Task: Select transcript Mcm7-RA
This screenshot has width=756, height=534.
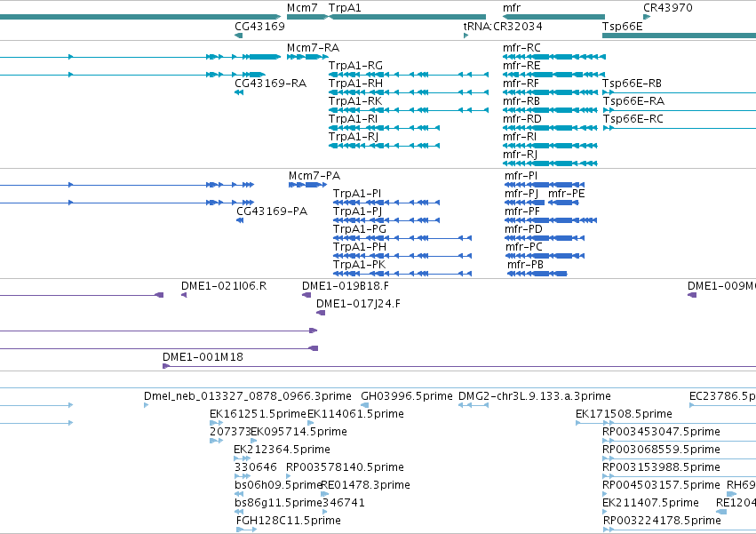Action: [x=307, y=57]
